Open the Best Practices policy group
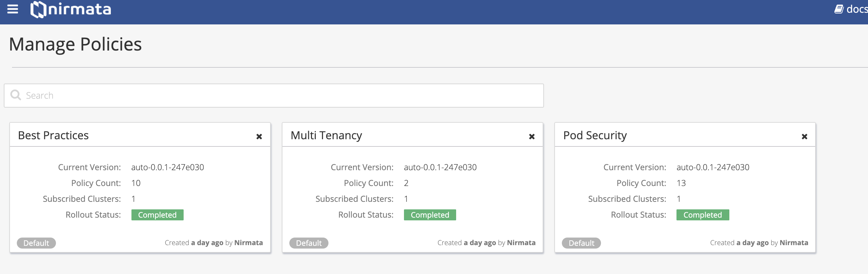The width and height of the screenshot is (868, 274). (x=53, y=135)
